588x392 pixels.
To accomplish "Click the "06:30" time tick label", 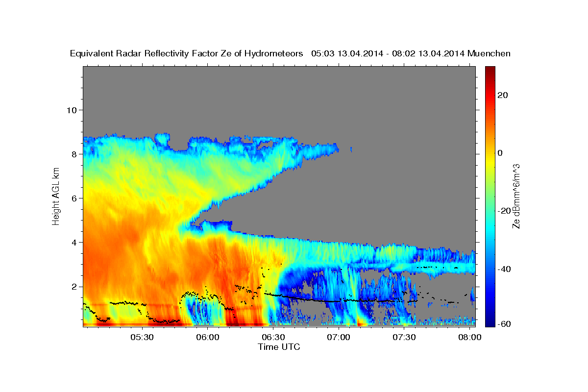I will tap(273, 338).
